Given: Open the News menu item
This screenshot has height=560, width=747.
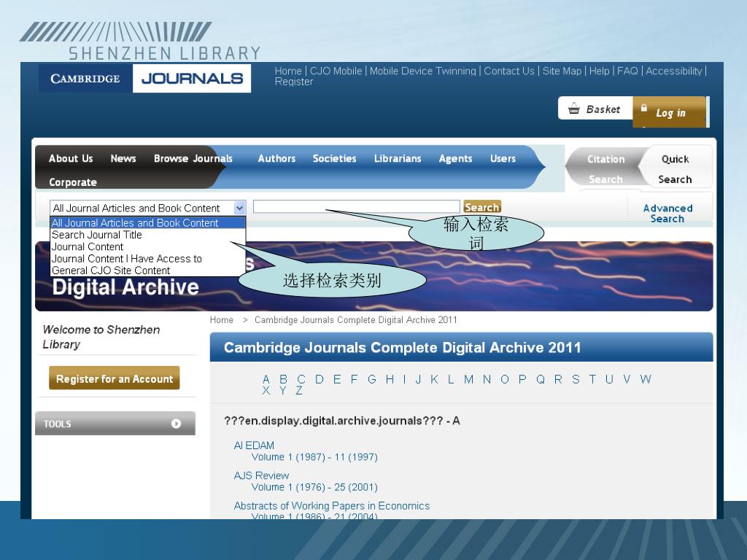Looking at the screenshot, I should [123, 158].
